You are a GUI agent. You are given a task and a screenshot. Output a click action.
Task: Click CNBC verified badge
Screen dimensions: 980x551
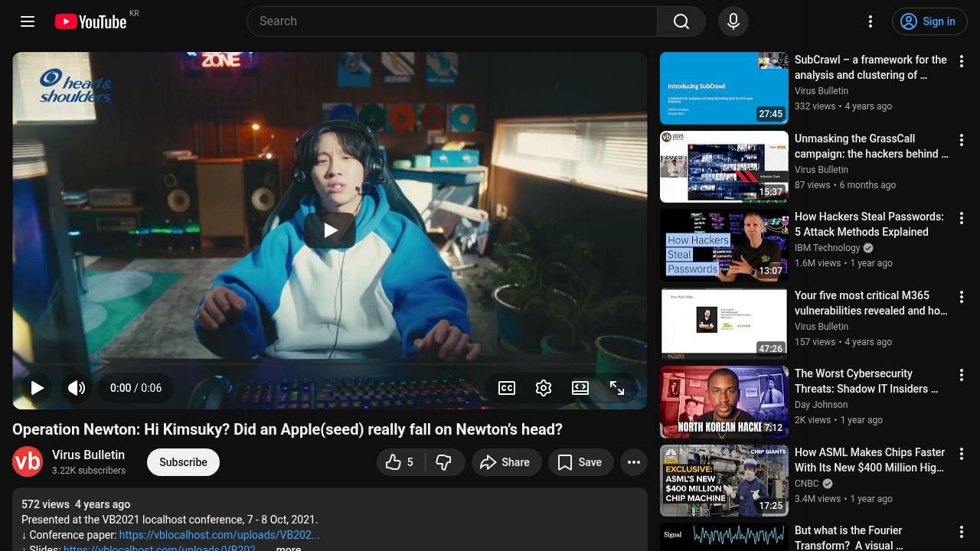click(828, 484)
